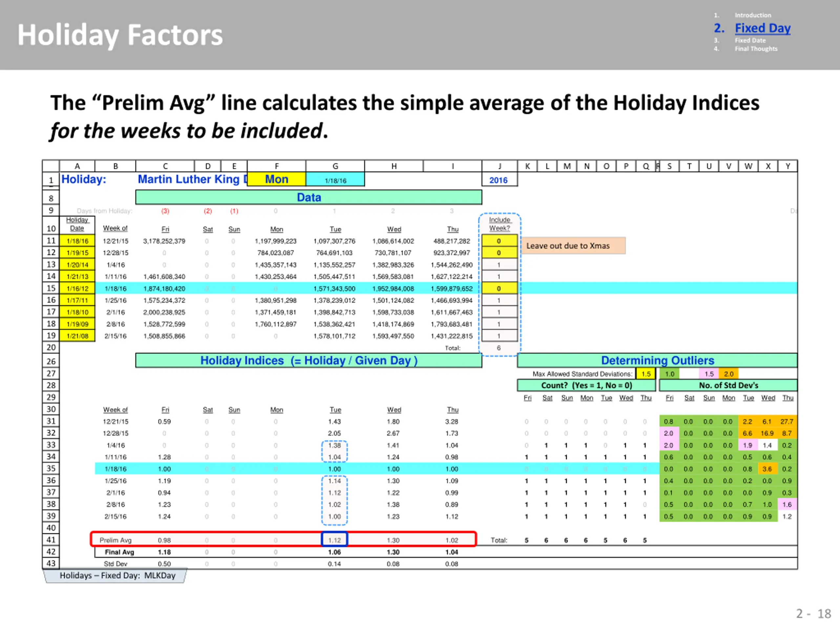Click the Leave out due to Xmas note
Image resolution: width=840 pixels, height=630 pixels.
[573, 246]
